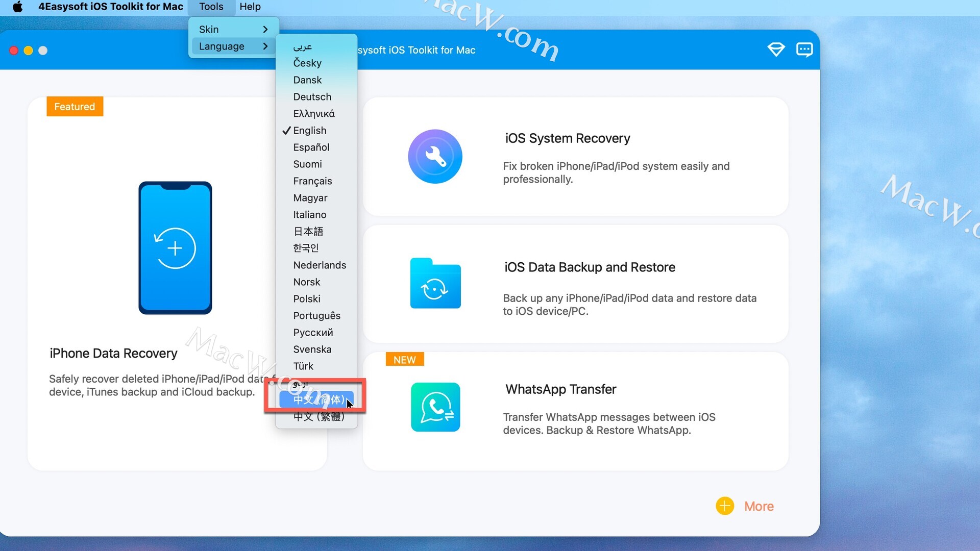Screen dimensions: 980x551
Task: Open the More tools link
Action: coord(758,506)
